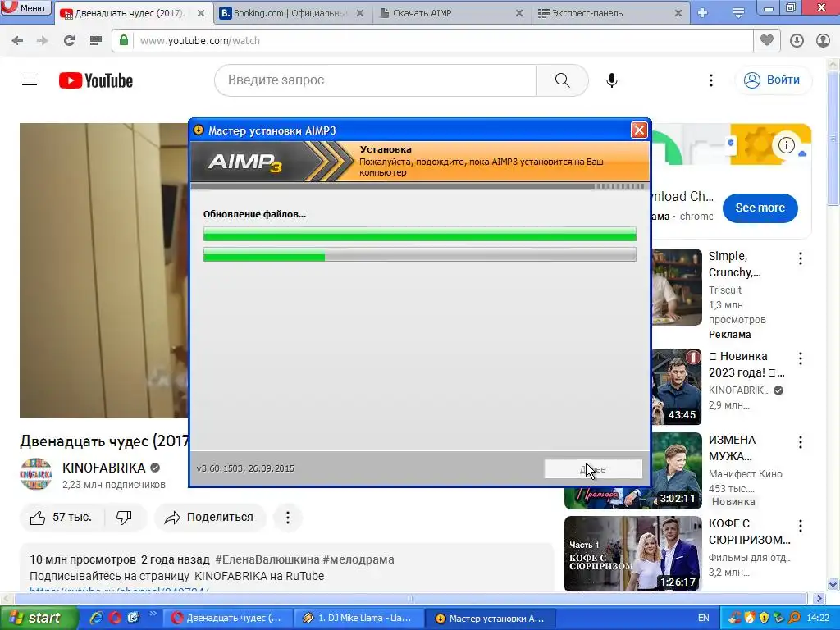Switch to the Экспресс-панель tab
The width and height of the screenshot is (840, 630).
[609, 13]
